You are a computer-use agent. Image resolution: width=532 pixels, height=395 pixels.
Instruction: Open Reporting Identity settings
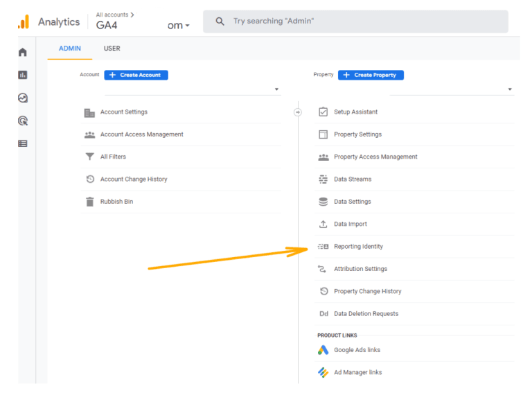point(358,247)
